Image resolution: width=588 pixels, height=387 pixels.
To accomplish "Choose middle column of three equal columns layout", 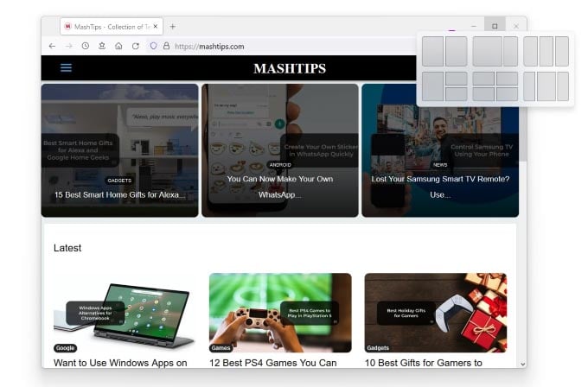I will 546,51.
